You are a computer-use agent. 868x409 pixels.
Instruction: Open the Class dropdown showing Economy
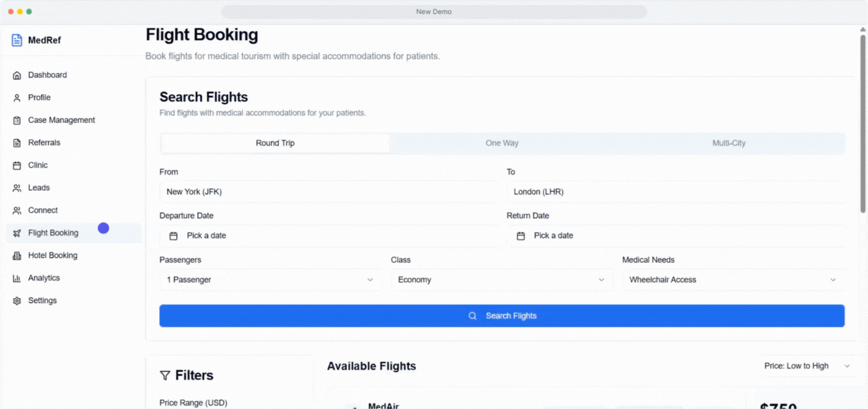coord(502,280)
